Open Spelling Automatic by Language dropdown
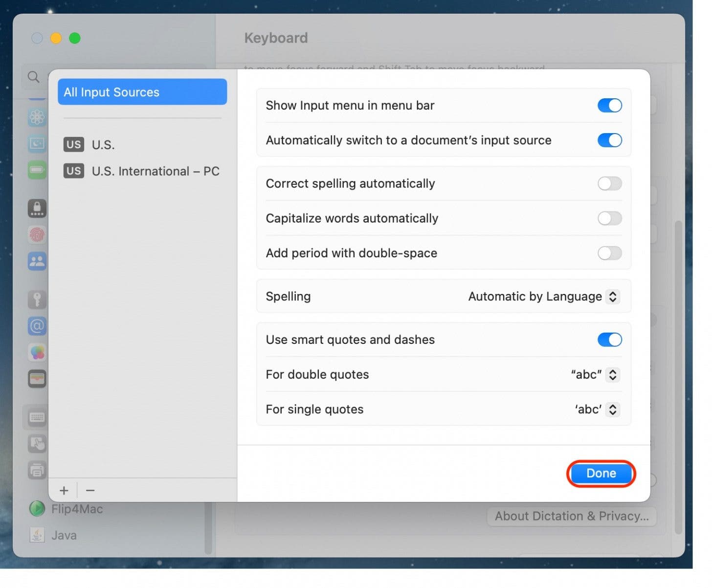Screen dimensions: 712x588 pyautogui.click(x=544, y=296)
